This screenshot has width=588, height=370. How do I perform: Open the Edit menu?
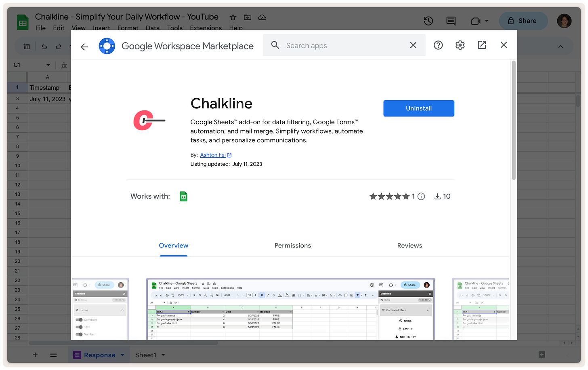59,28
